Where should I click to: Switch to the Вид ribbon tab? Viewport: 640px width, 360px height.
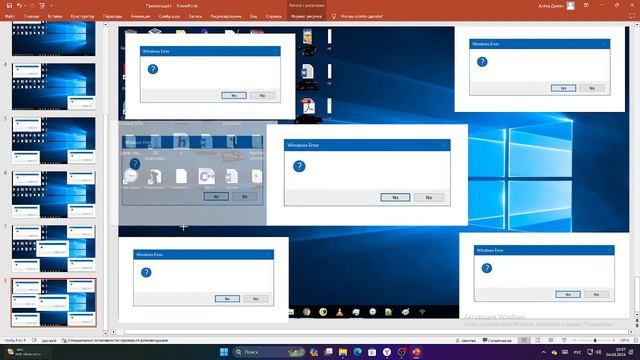253,16
